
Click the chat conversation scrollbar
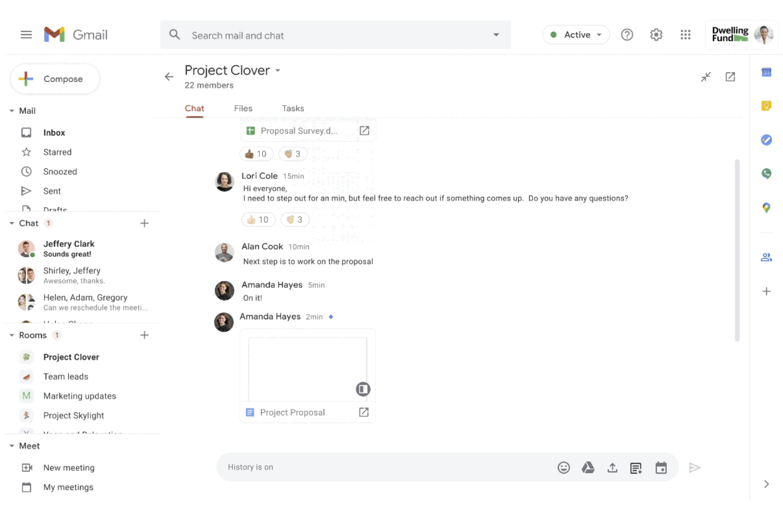point(737,250)
